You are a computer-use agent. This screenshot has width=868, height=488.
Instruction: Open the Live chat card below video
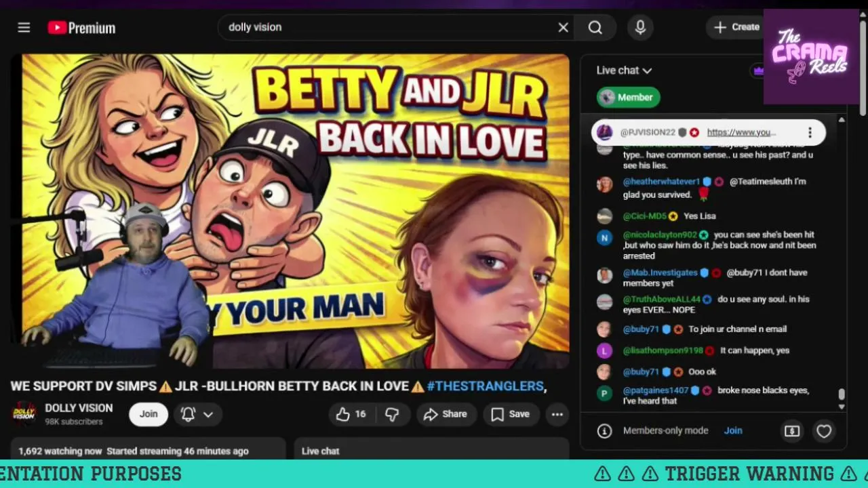[431, 450]
